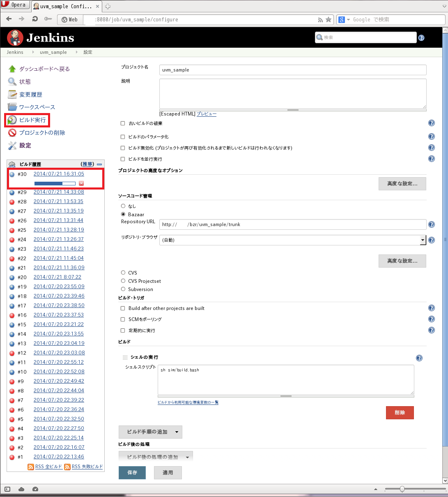Open ワークスペース folder icon
Screen dimensions: 448x497
pos(12,107)
